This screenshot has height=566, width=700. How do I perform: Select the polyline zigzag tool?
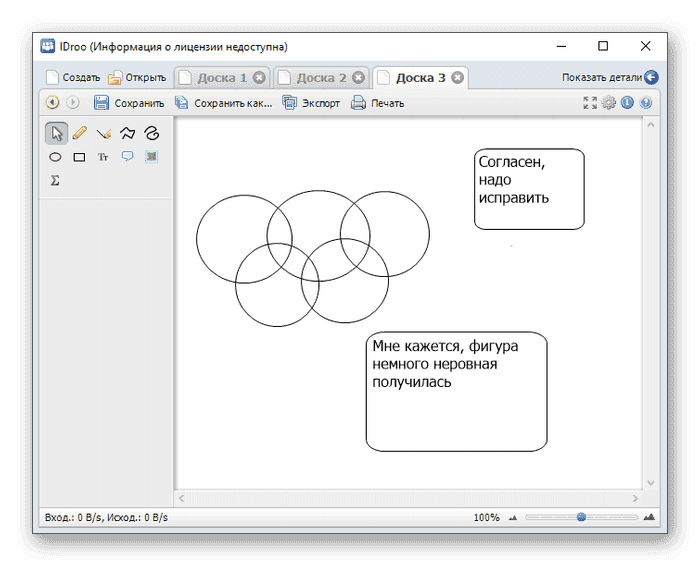(x=127, y=132)
